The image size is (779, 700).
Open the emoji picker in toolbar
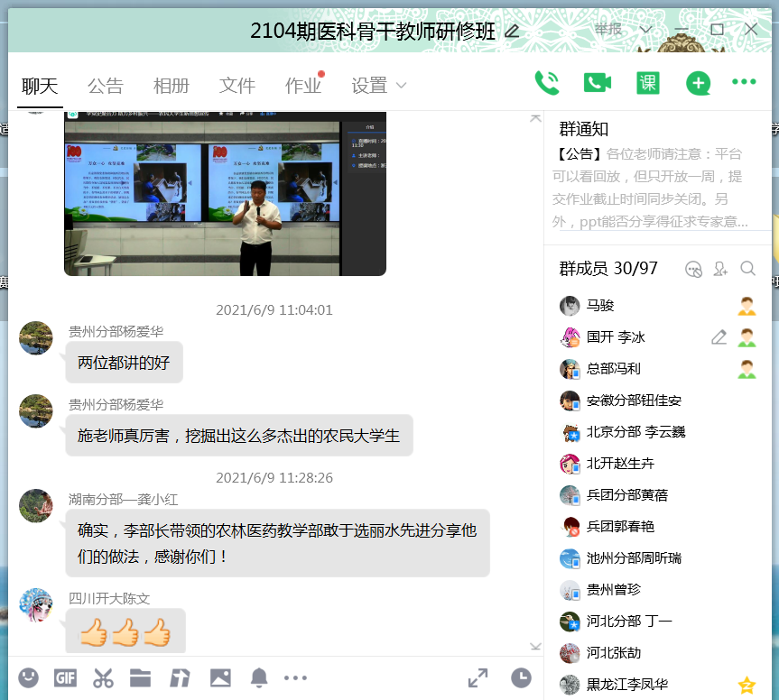click(x=29, y=677)
